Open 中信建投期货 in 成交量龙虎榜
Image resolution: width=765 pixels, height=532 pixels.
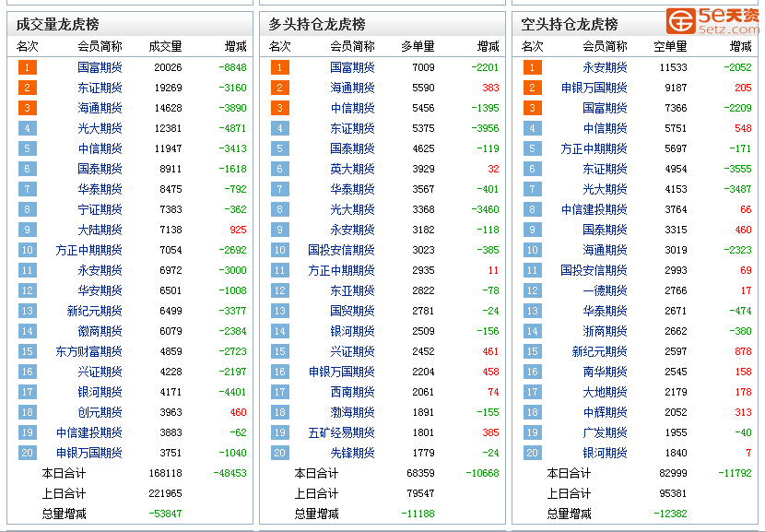[88, 432]
